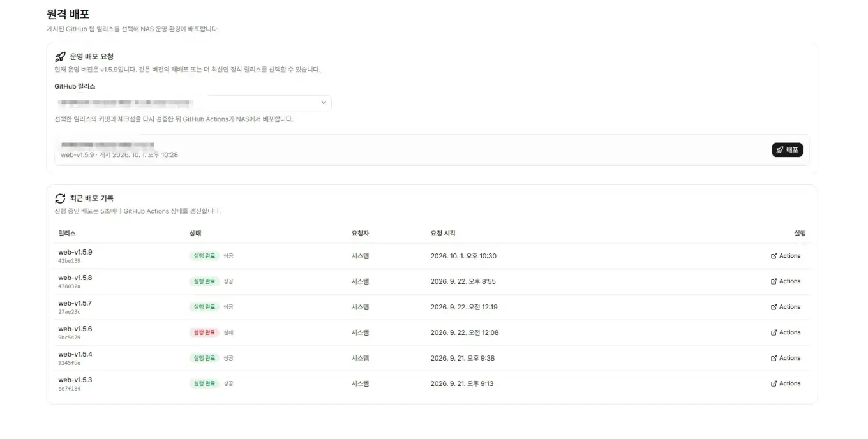Open Actions external link for web-v1.5.3

(x=786, y=383)
